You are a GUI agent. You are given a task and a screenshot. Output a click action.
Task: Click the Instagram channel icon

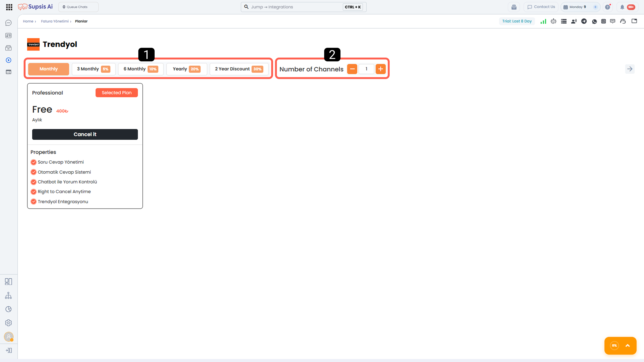click(x=604, y=21)
